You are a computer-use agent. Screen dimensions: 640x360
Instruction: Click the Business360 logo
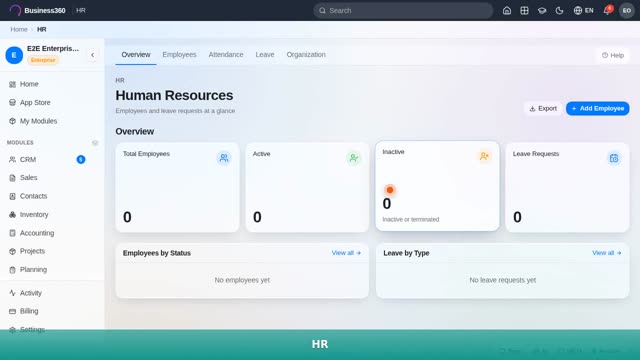(x=37, y=10)
